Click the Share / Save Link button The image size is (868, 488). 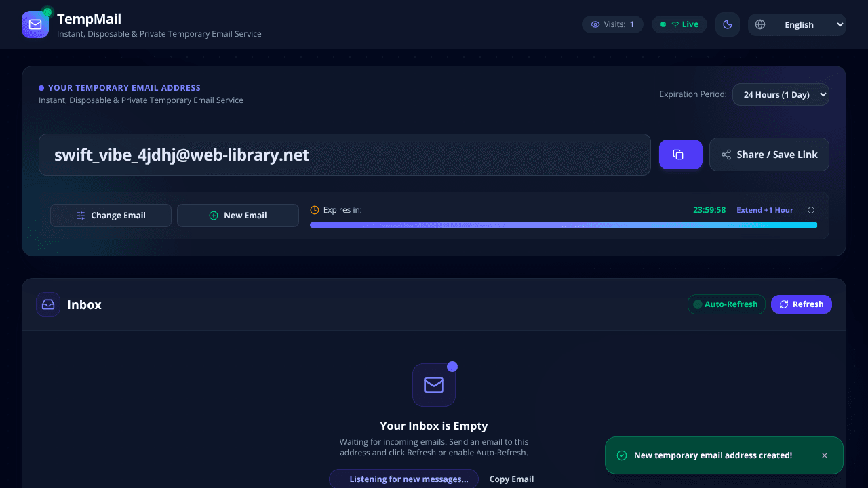point(769,155)
